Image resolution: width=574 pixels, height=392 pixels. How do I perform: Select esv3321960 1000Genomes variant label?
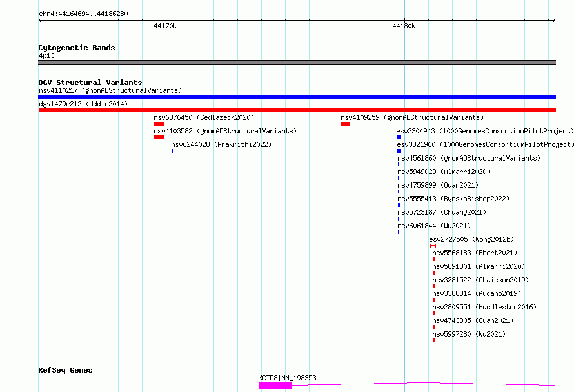point(486,144)
